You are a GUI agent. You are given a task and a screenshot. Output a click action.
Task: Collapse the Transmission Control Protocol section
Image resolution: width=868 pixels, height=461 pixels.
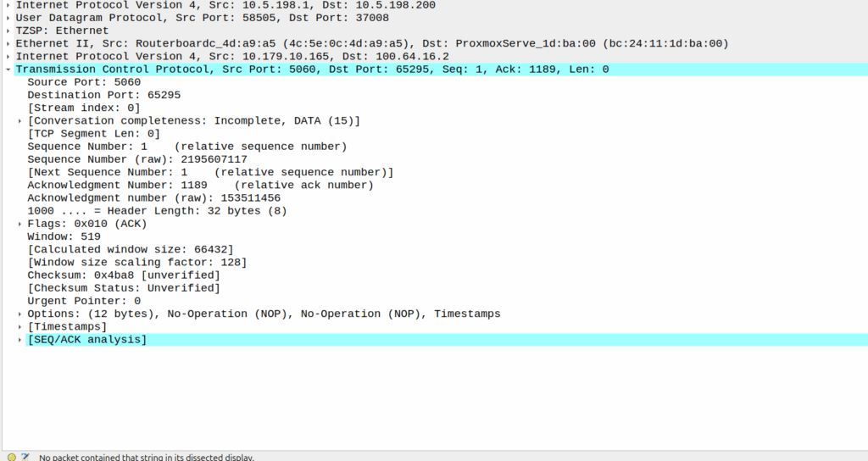[8, 69]
